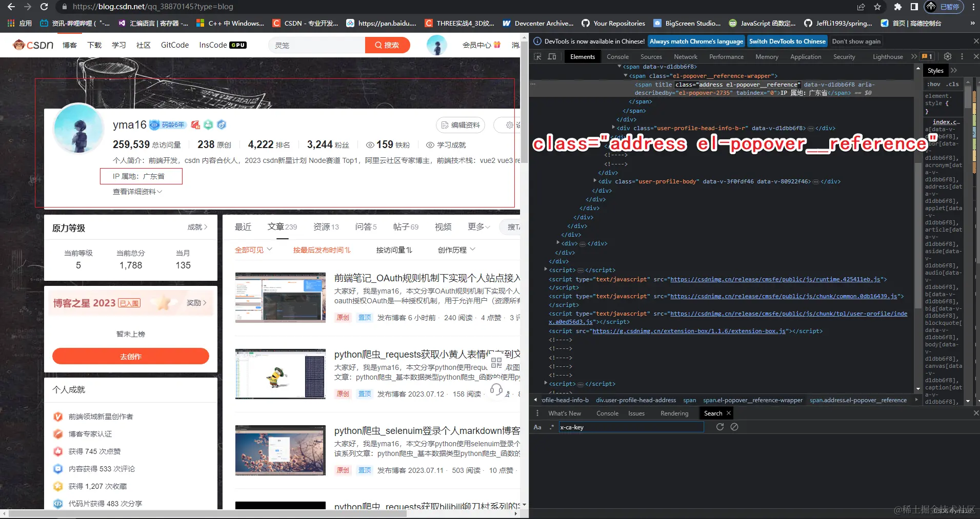The image size is (980, 519).
Task: Toggle regular expression in DevTools search
Action: tap(552, 427)
